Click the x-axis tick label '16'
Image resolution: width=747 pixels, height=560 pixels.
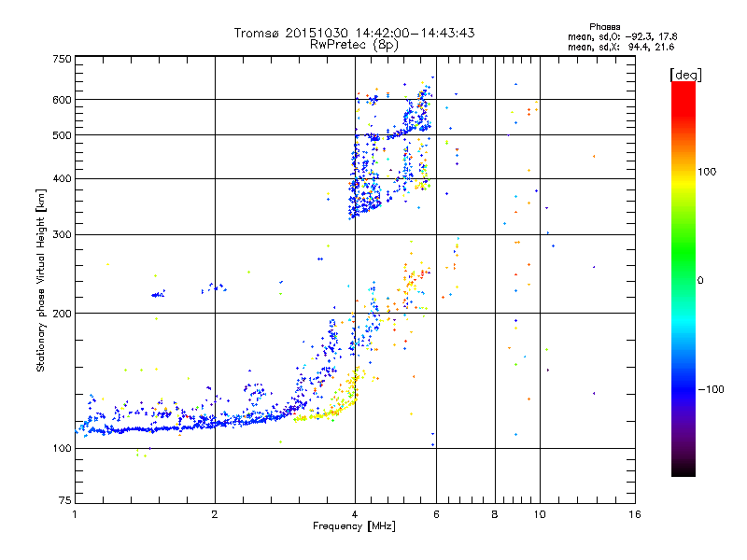pos(635,514)
